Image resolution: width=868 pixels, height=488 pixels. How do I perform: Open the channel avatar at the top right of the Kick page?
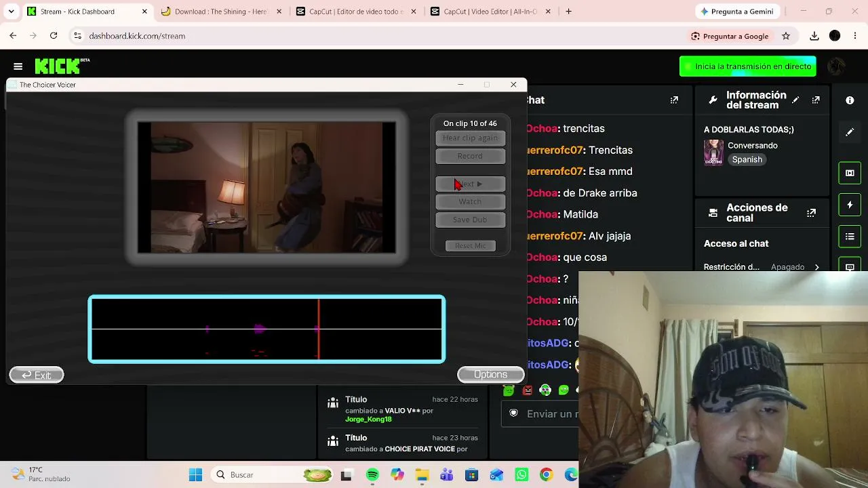(836, 66)
